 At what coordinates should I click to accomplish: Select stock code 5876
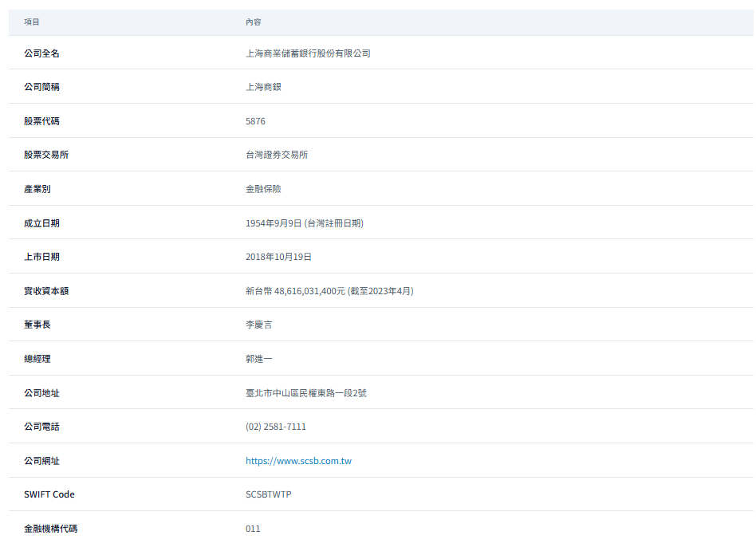pyautogui.click(x=255, y=121)
